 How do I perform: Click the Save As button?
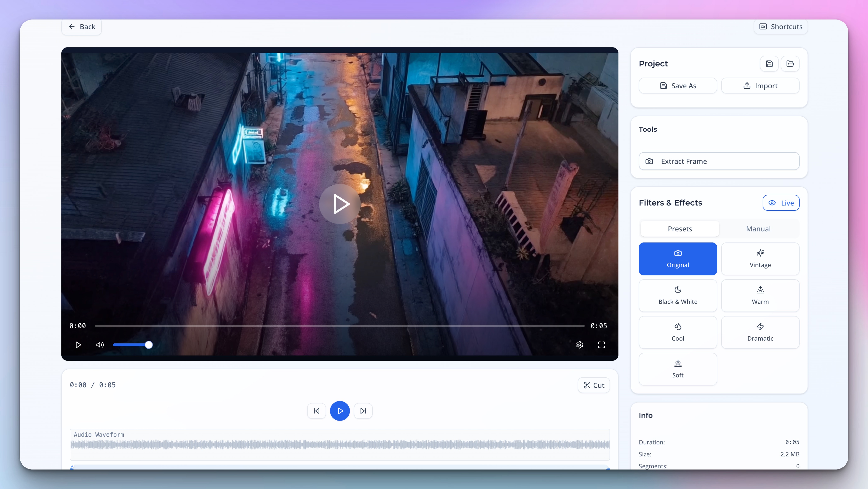678,85
